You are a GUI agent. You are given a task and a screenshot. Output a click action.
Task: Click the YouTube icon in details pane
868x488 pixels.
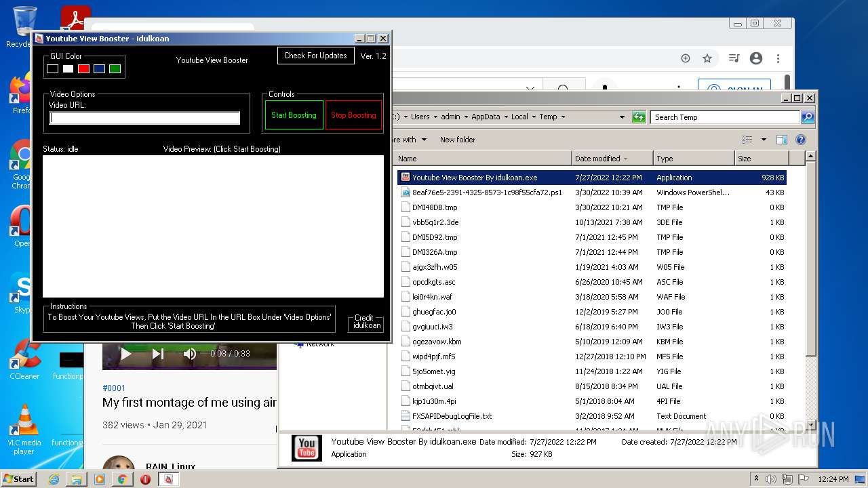coord(307,448)
